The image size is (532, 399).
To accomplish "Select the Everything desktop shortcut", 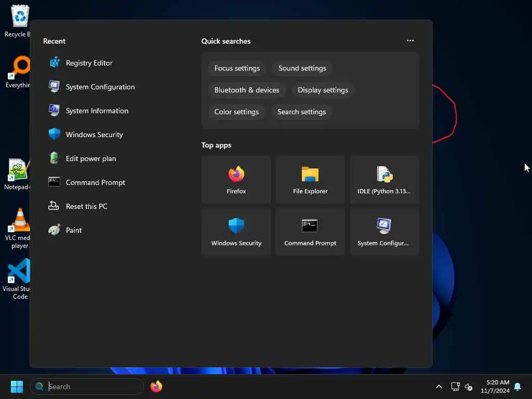I will pos(18,72).
